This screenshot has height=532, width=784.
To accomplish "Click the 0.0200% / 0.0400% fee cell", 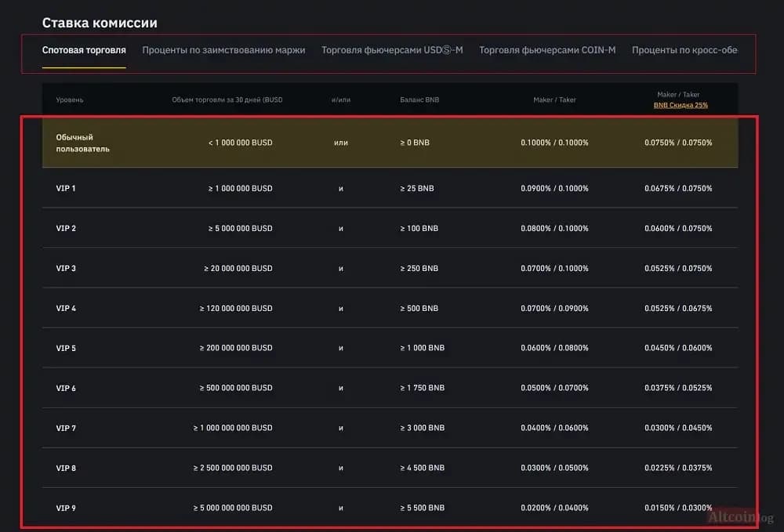I will (554, 508).
